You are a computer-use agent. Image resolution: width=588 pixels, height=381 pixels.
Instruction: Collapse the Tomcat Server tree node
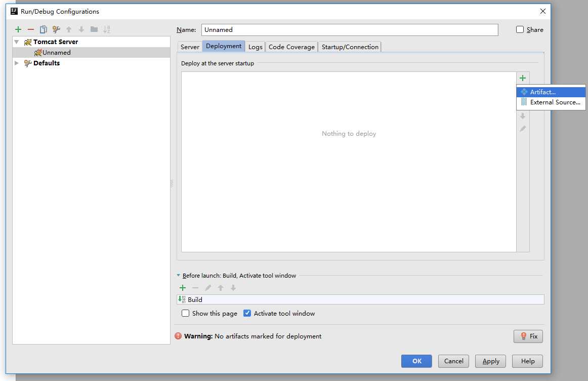tap(17, 42)
